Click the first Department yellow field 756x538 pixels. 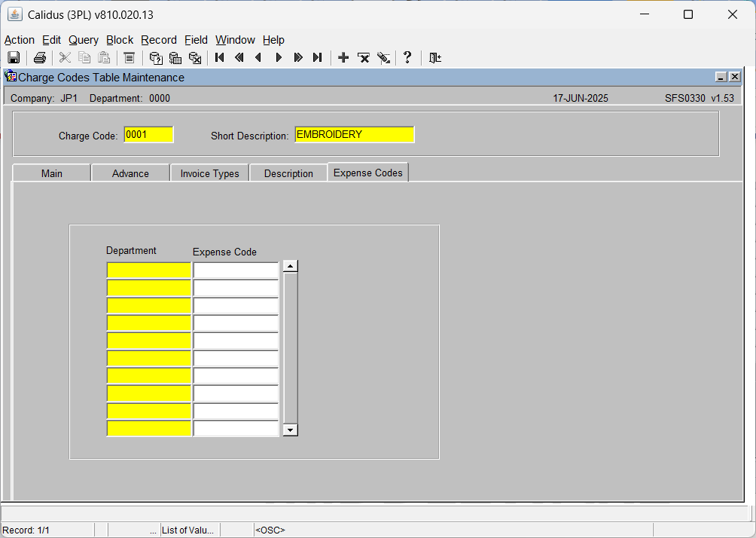click(149, 271)
